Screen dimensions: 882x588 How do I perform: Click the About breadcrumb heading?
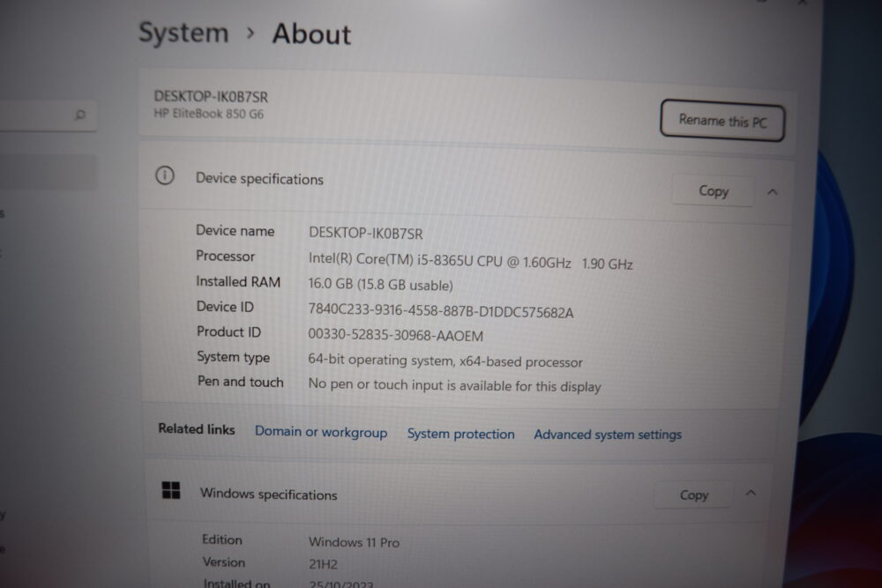click(311, 34)
